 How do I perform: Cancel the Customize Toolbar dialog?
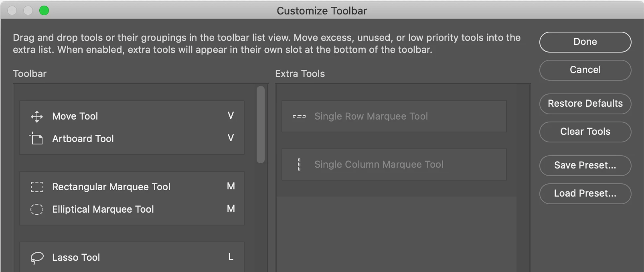coord(585,70)
